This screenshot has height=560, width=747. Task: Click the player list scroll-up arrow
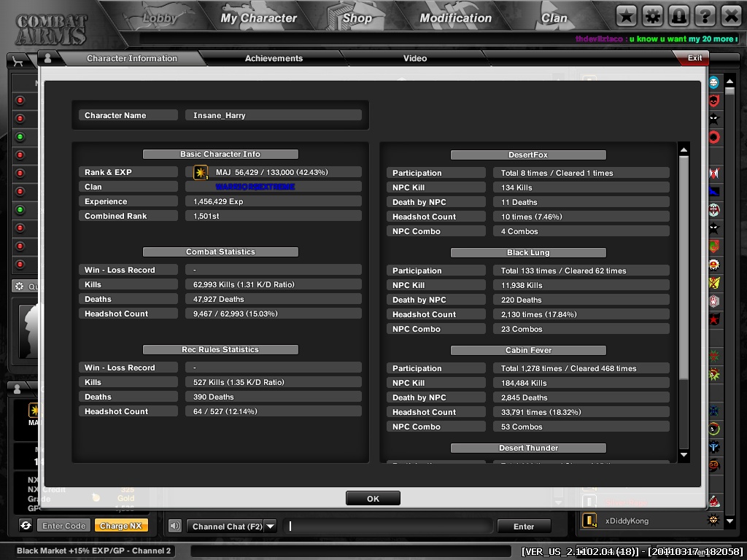(729, 82)
